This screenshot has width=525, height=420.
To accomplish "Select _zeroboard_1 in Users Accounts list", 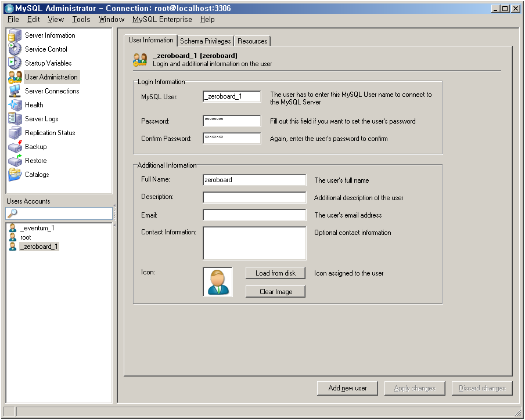I will (x=39, y=247).
